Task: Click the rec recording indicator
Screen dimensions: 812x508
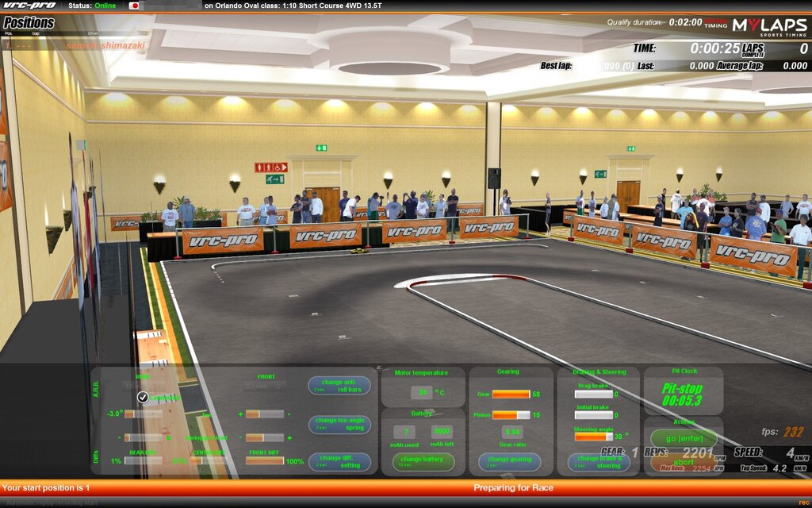Action: 803,502
